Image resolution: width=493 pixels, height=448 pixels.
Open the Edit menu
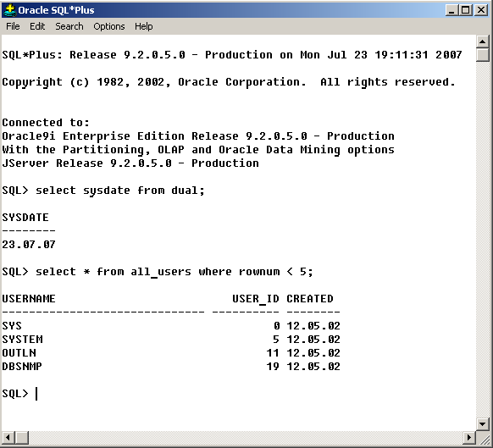pos(37,26)
